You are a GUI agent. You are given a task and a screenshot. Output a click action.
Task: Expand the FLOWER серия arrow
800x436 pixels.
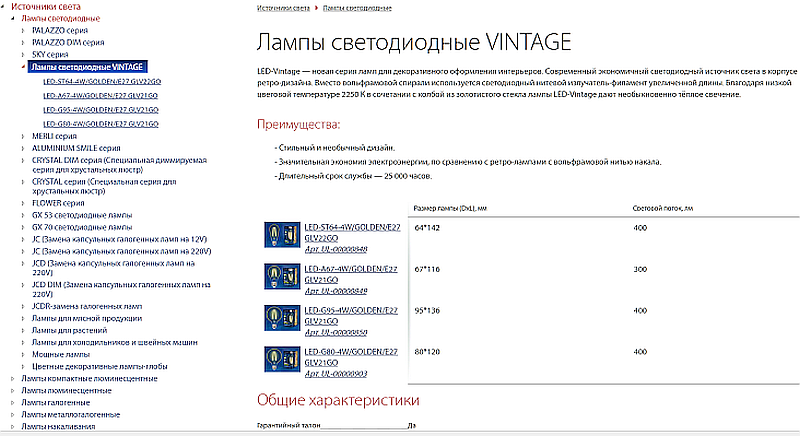pos(23,203)
